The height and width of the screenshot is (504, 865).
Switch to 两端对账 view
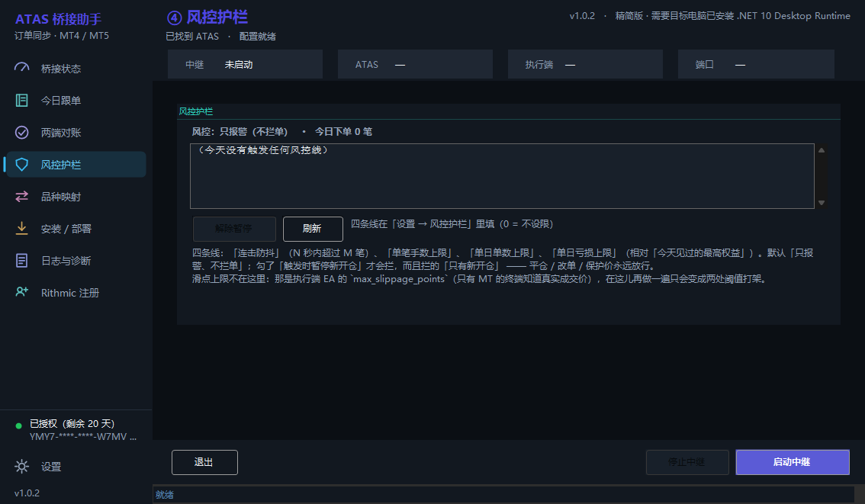point(76,133)
